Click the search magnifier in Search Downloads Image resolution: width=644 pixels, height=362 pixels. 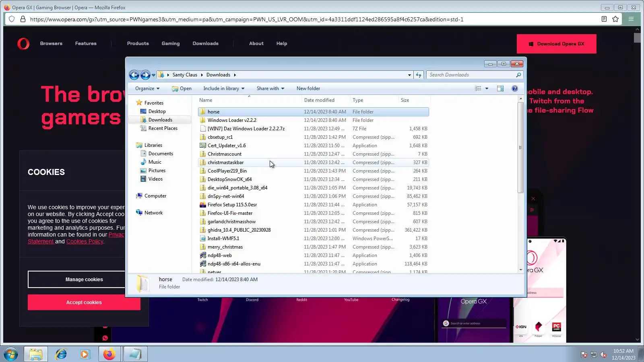pos(518,75)
